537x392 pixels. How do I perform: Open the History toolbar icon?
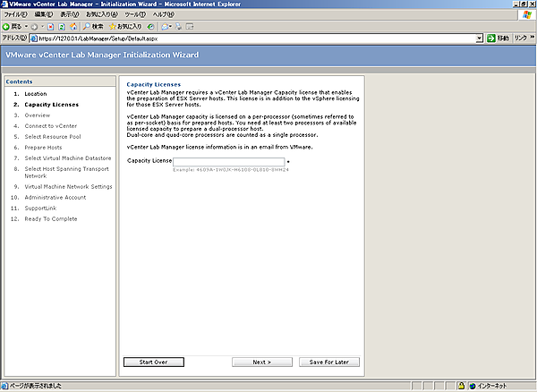click(150, 27)
